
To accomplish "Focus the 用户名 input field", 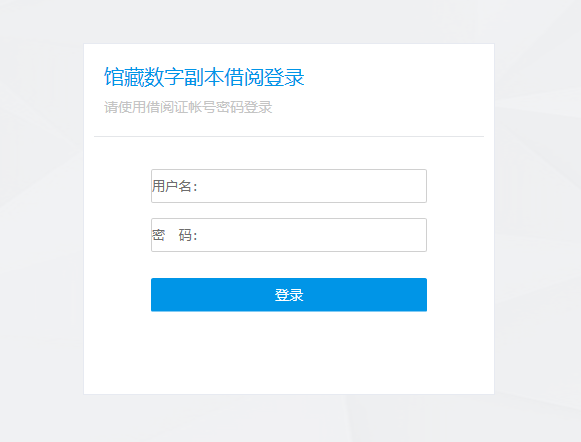I will click(289, 186).
